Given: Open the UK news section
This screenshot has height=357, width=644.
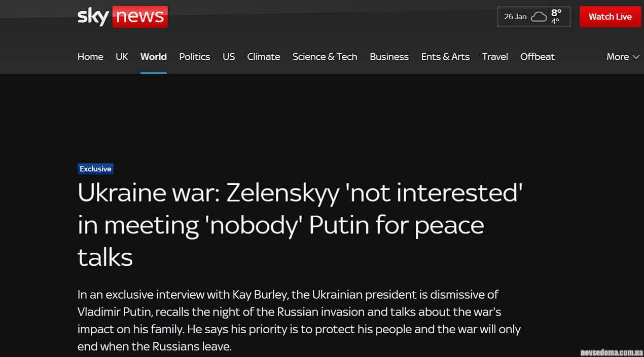Looking at the screenshot, I should pyautogui.click(x=122, y=57).
